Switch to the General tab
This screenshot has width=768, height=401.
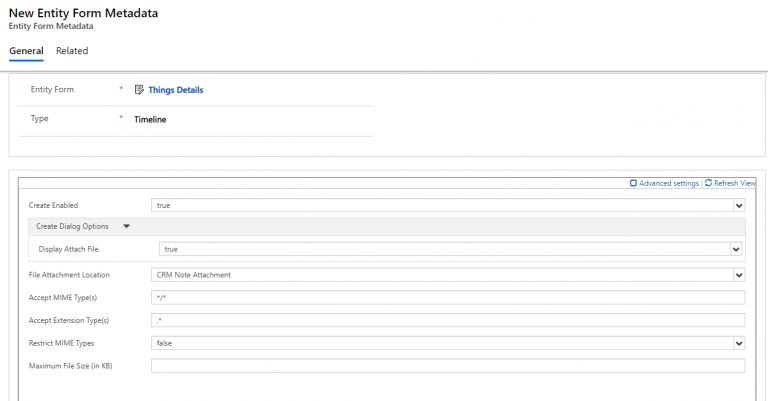click(26, 51)
